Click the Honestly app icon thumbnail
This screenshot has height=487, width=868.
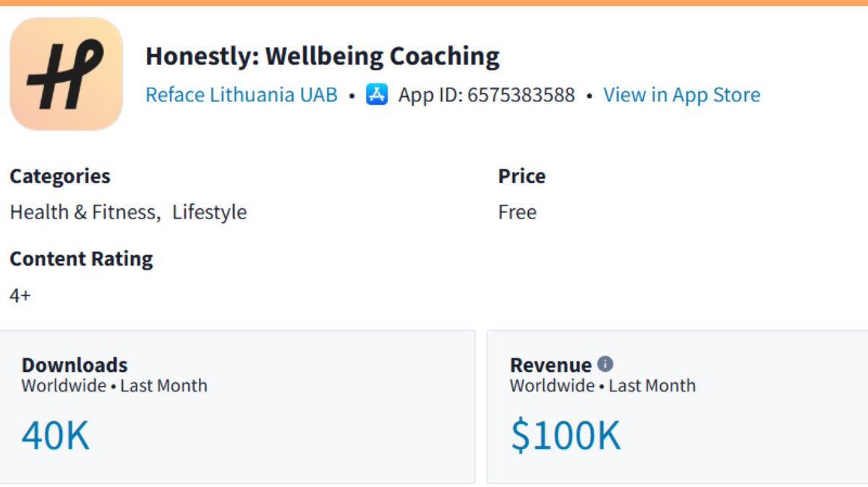67,74
